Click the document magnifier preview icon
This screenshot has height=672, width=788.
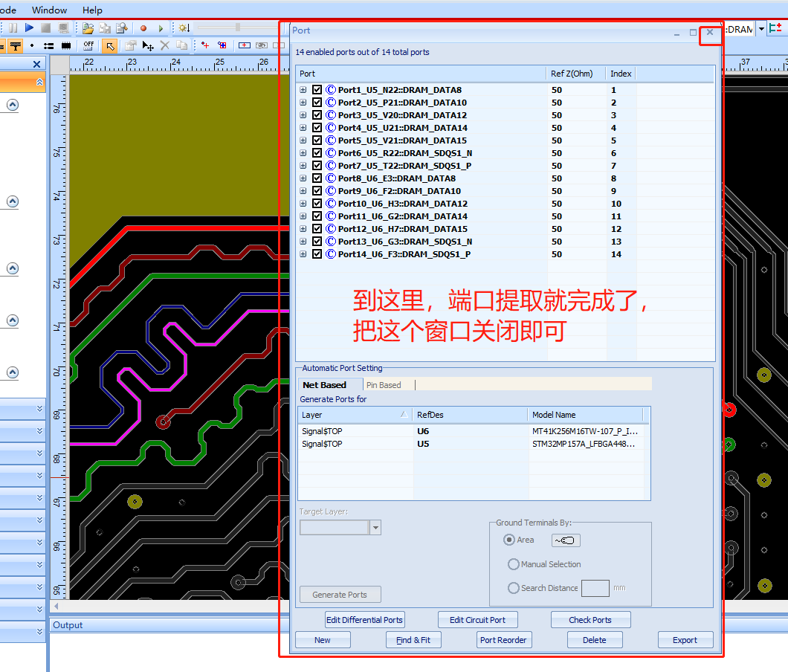(122, 28)
